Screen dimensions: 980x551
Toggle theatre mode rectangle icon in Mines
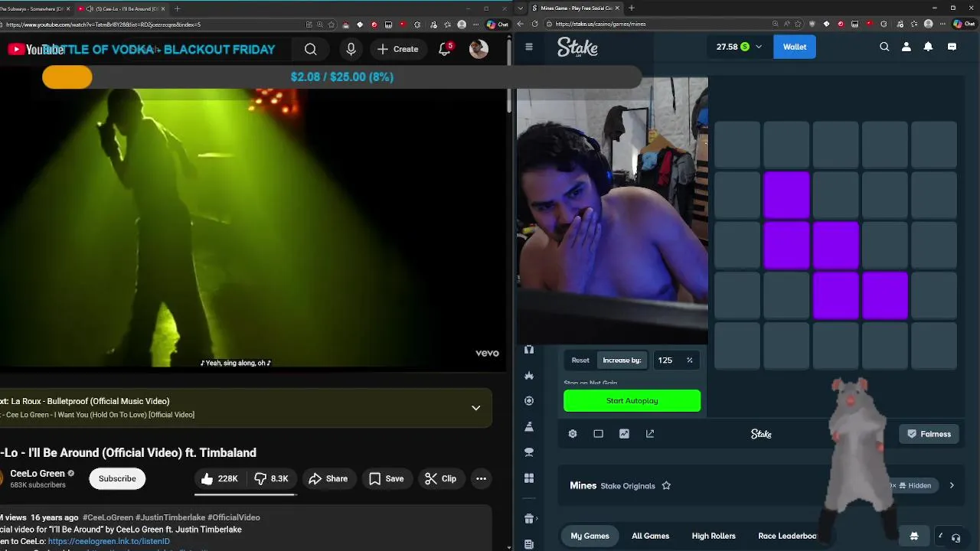click(x=599, y=434)
